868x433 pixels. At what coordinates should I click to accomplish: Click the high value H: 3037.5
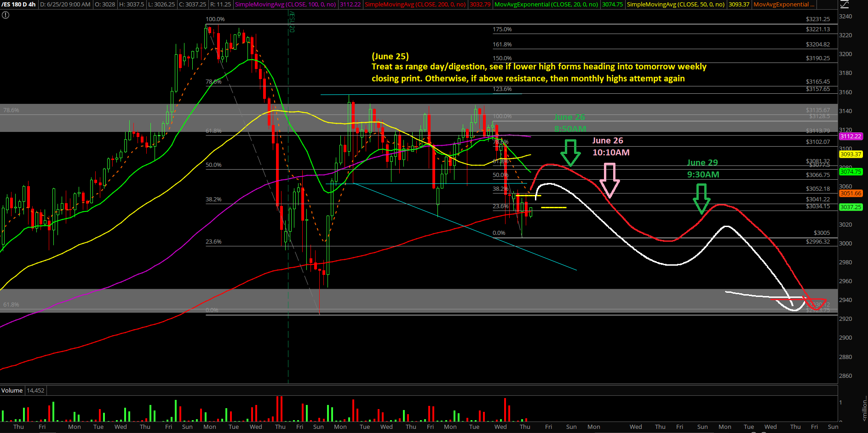[131, 4]
